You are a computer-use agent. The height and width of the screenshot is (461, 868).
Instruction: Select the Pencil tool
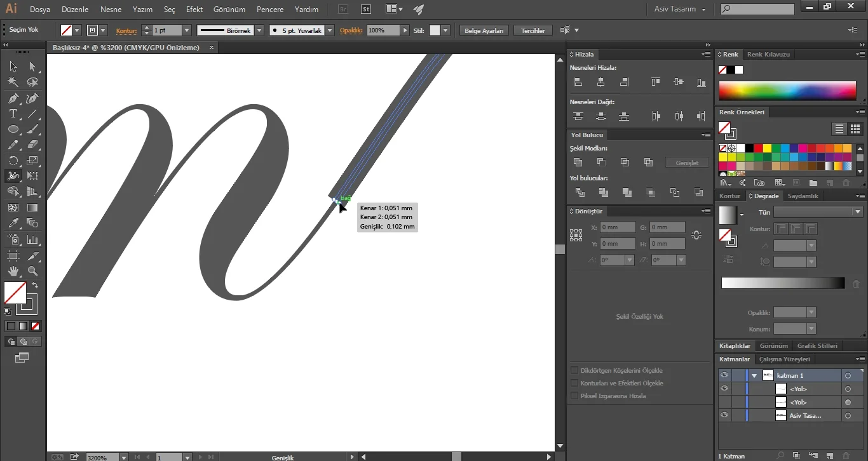(13, 145)
